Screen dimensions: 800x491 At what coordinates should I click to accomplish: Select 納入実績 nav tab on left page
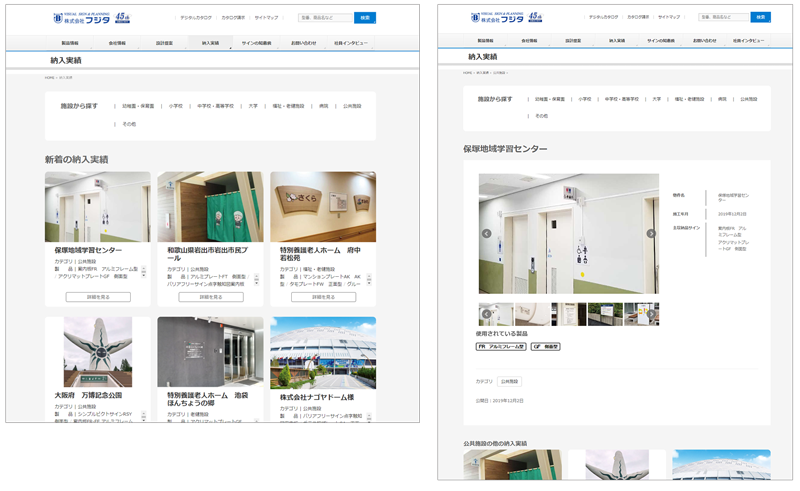211,43
